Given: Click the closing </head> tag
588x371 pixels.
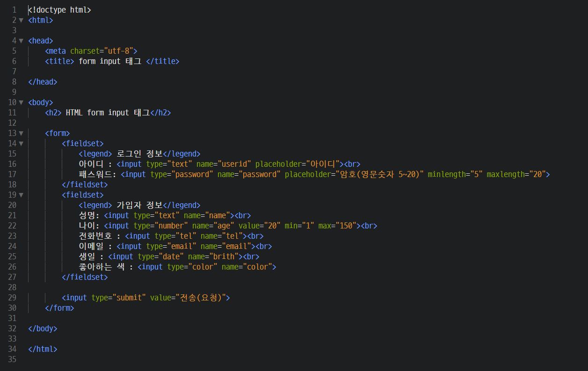Looking at the screenshot, I should [x=43, y=82].
